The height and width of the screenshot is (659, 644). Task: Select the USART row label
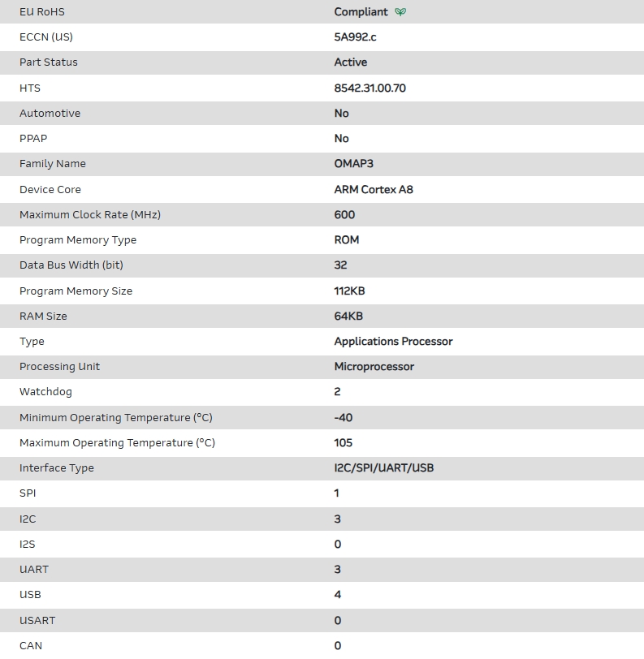pyautogui.click(x=37, y=621)
